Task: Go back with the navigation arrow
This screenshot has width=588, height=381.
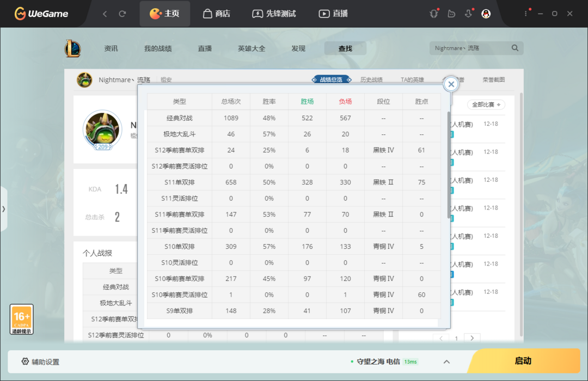Action: tap(105, 14)
